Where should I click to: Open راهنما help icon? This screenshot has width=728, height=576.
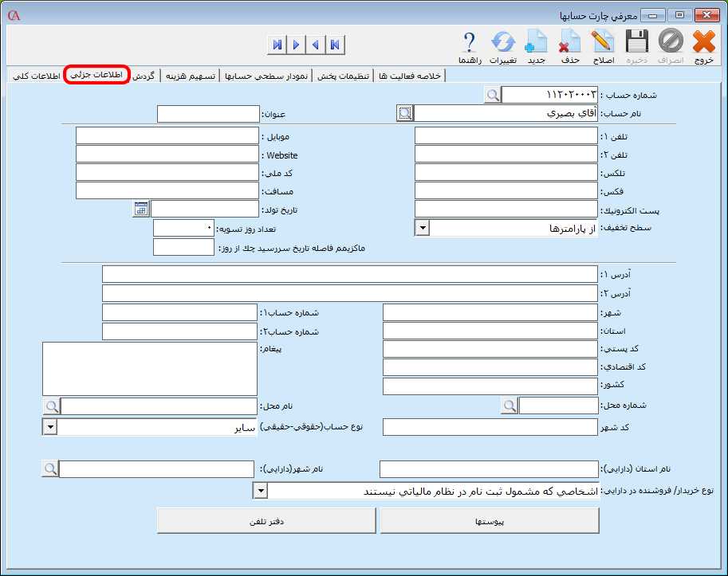(x=469, y=41)
